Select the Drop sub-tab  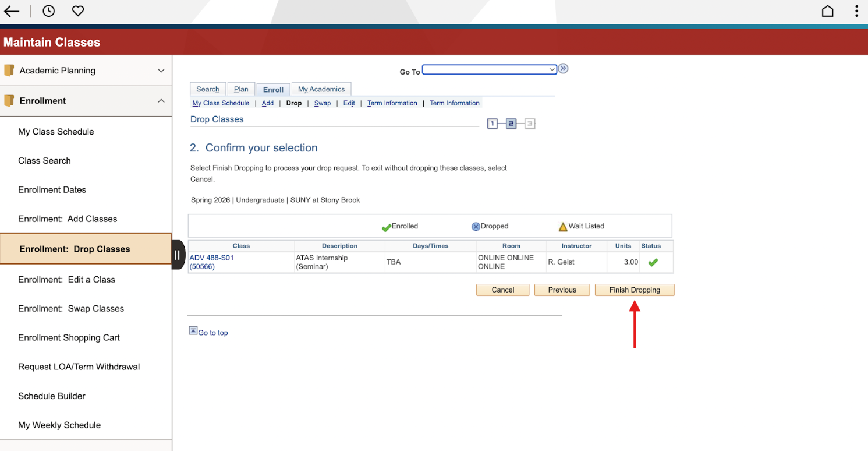294,103
